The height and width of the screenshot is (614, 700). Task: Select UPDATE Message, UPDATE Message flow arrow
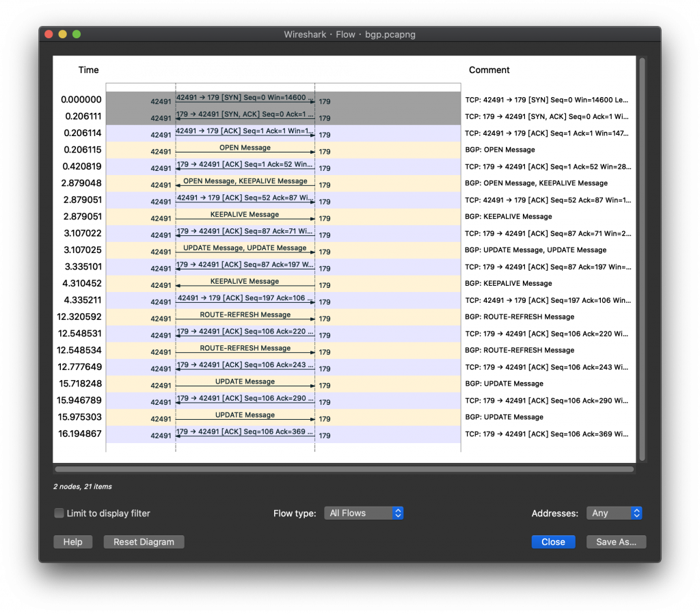[245, 250]
